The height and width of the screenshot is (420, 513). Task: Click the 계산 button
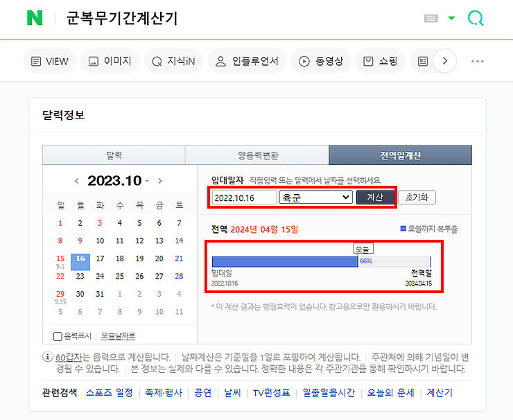375,198
